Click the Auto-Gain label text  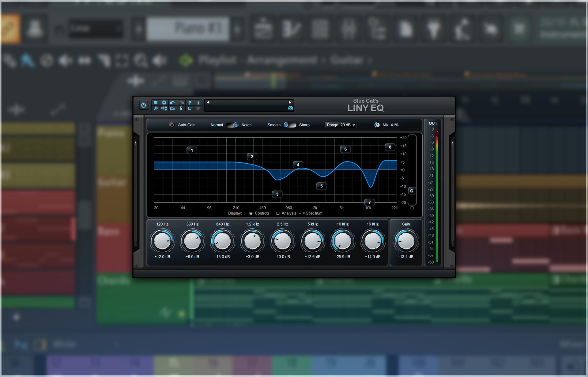point(187,125)
